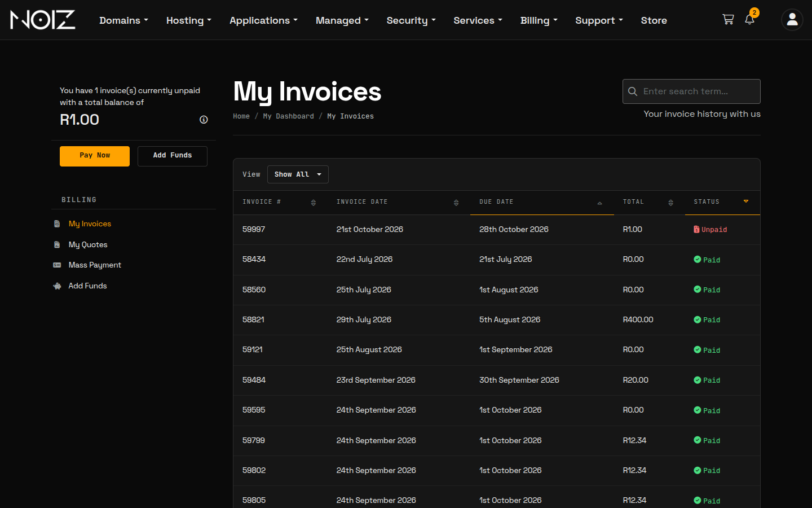Click the search magnifier icon

633,91
